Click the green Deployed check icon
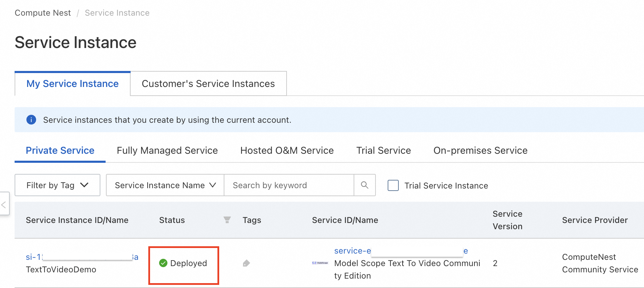Screen dimensions: 644x288 pyautogui.click(x=163, y=263)
